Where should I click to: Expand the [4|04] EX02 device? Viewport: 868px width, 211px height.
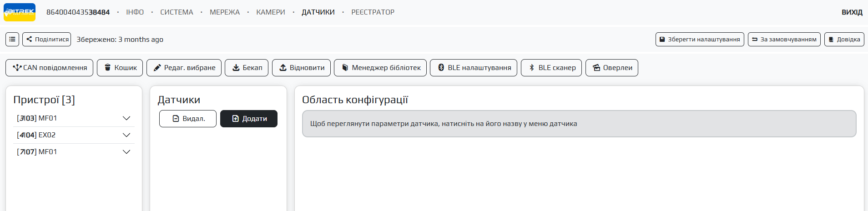pyautogui.click(x=126, y=135)
